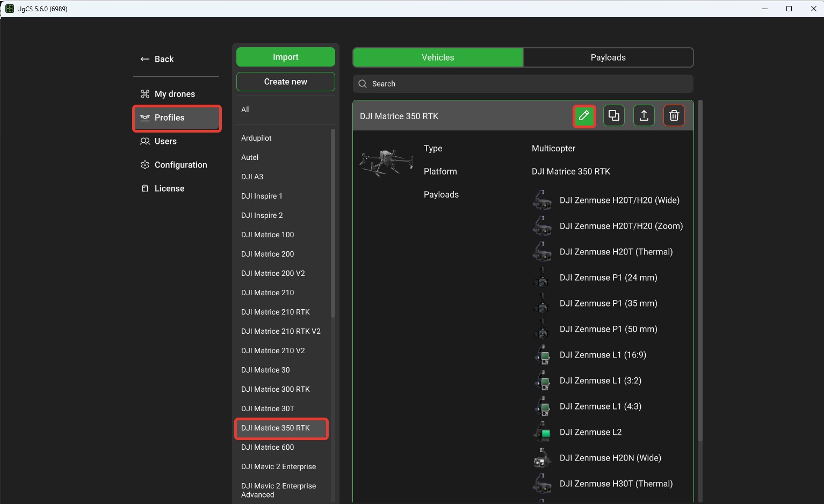The image size is (824, 504).
Task: Click the Zenmuse H20N (Wide) payload icon
Action: pyautogui.click(x=542, y=458)
